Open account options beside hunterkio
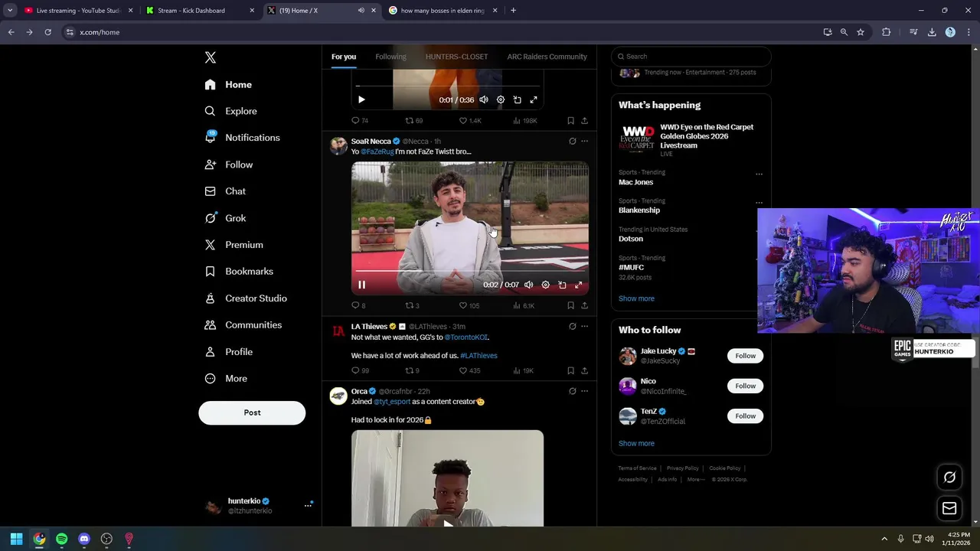The width and height of the screenshot is (980, 551). tap(308, 505)
